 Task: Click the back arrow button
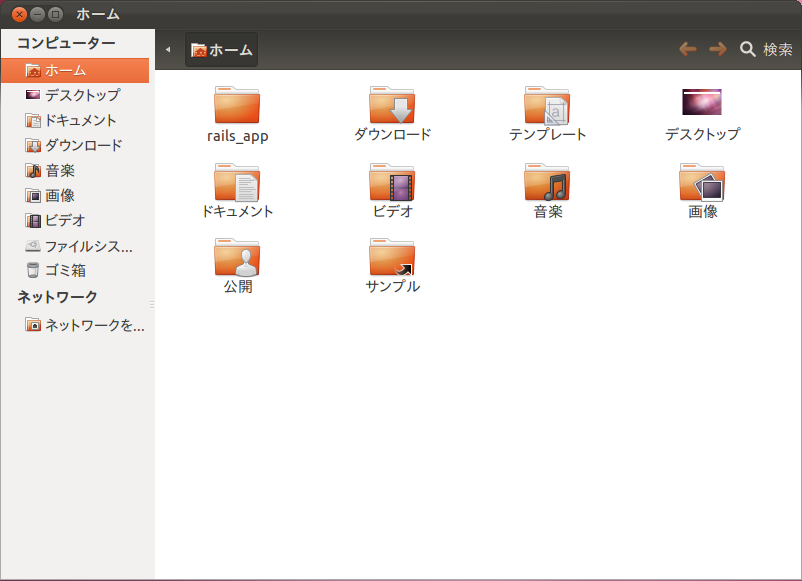[687, 49]
